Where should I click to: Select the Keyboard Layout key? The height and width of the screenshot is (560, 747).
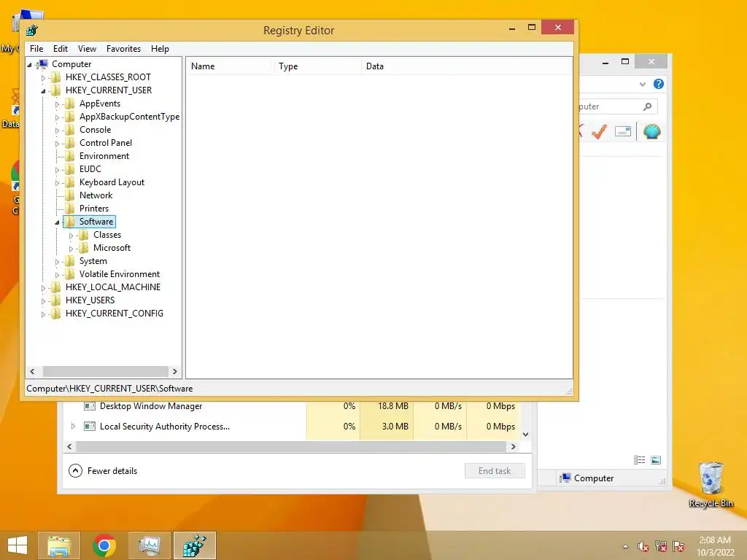tap(112, 182)
